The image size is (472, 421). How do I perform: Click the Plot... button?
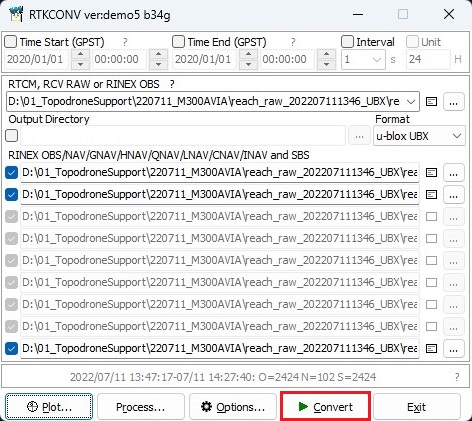click(x=49, y=407)
